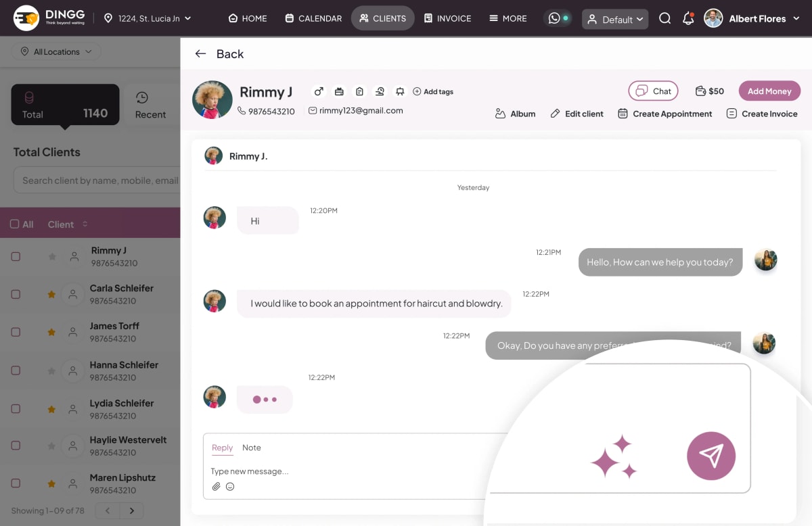The height and width of the screenshot is (526, 812).
Task: Open the CALENDAR menu
Action: 313,18
